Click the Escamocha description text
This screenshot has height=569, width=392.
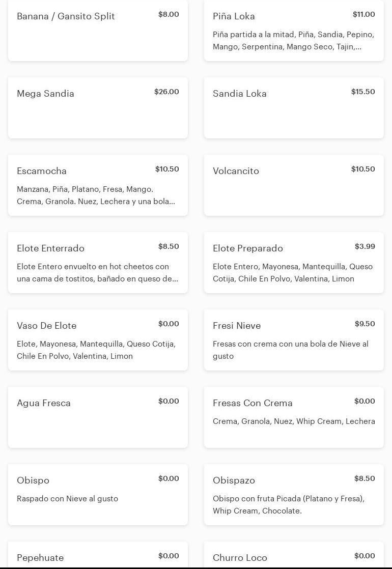point(96,195)
